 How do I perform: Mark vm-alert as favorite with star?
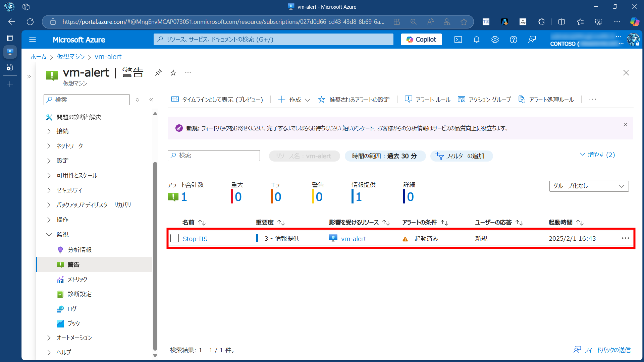173,72
